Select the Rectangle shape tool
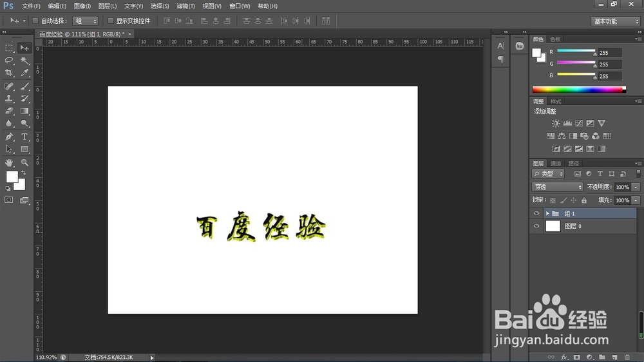 24,149
